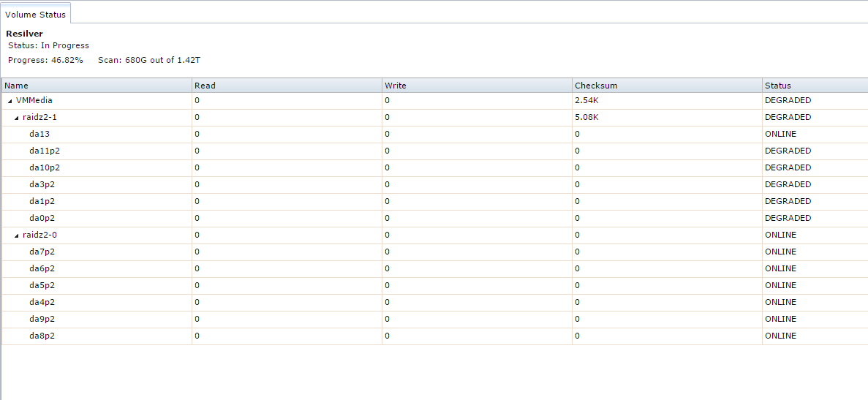Viewport: 868px width, 400px height.
Task: Select the da1p2 disk row
Action: 434,201
